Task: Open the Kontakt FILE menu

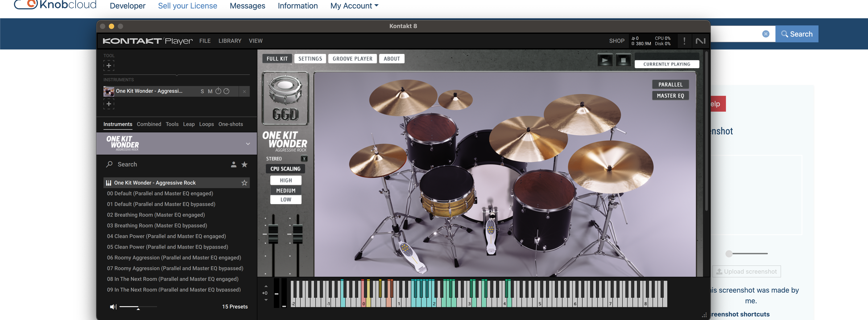Action: 205,41
